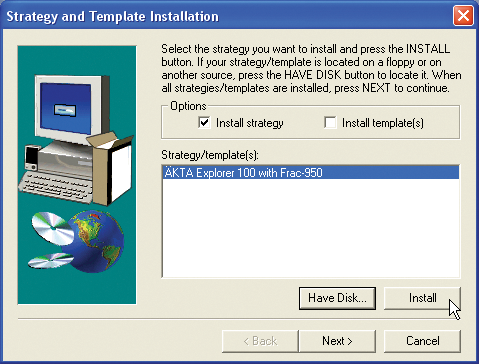The height and width of the screenshot is (364, 479).
Task: Click the upper CD disc graphic
Action: 52,228
